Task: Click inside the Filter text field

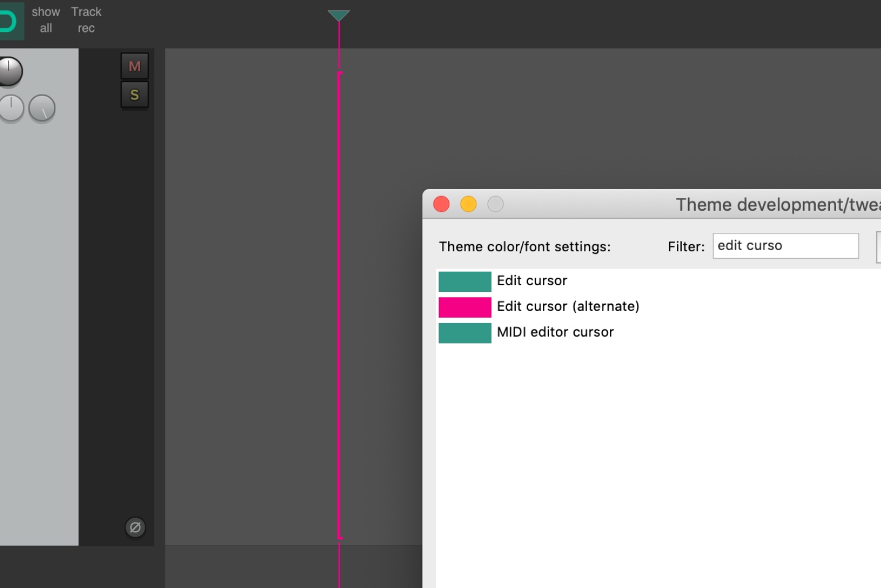Action: (785, 245)
